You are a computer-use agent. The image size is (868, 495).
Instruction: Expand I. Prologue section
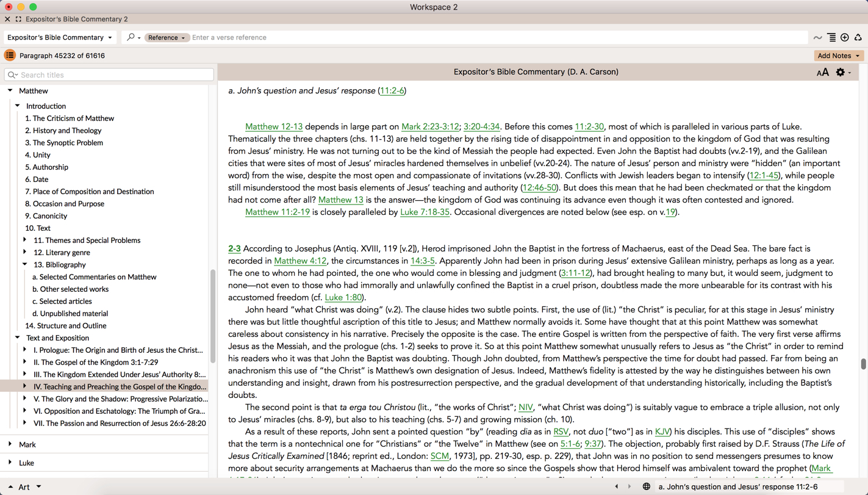point(25,350)
